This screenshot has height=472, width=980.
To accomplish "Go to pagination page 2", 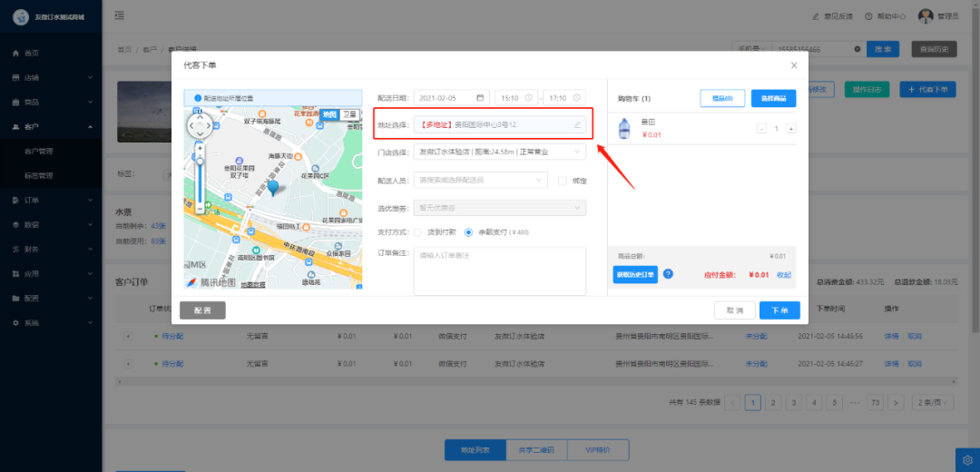I will point(774,402).
